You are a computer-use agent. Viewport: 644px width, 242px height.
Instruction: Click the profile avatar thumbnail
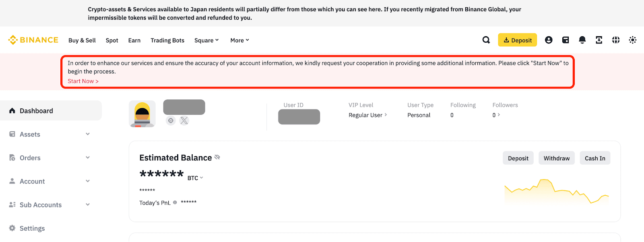(142, 114)
